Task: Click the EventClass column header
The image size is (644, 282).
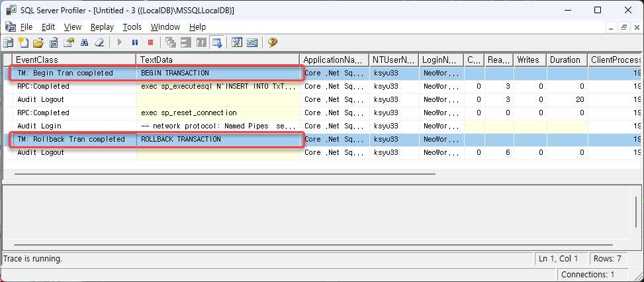Action: pyautogui.click(x=73, y=60)
